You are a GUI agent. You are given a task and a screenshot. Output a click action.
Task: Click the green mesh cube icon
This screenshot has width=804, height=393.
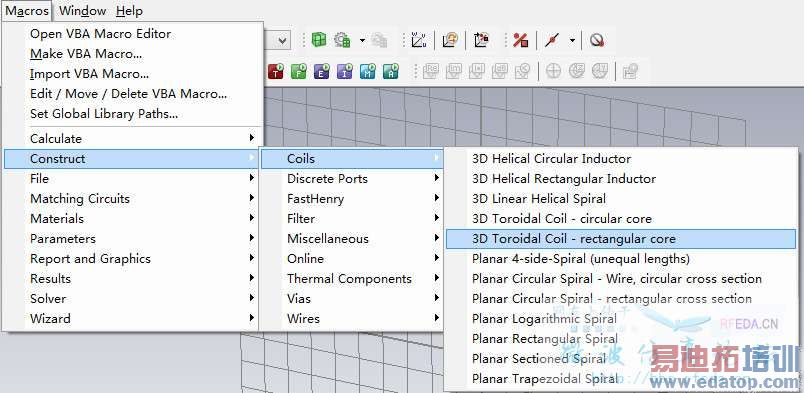pyautogui.click(x=319, y=40)
